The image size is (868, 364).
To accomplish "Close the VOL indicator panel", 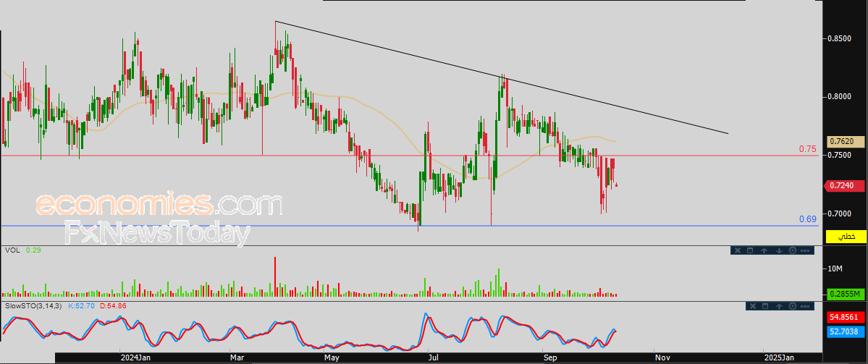I will point(737,250).
